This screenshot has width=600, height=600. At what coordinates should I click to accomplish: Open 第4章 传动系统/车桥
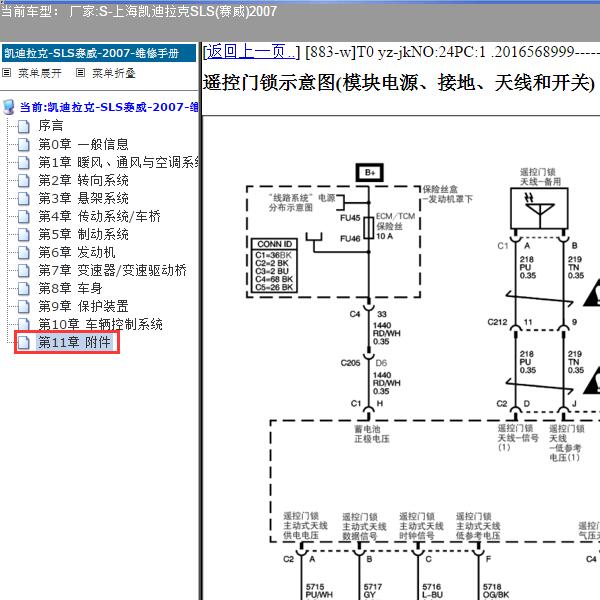click(99, 216)
